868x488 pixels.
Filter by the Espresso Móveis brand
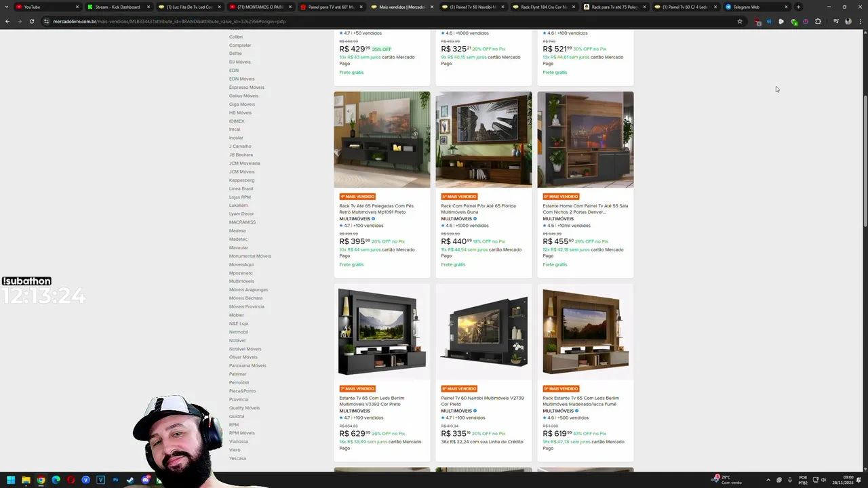coord(247,87)
